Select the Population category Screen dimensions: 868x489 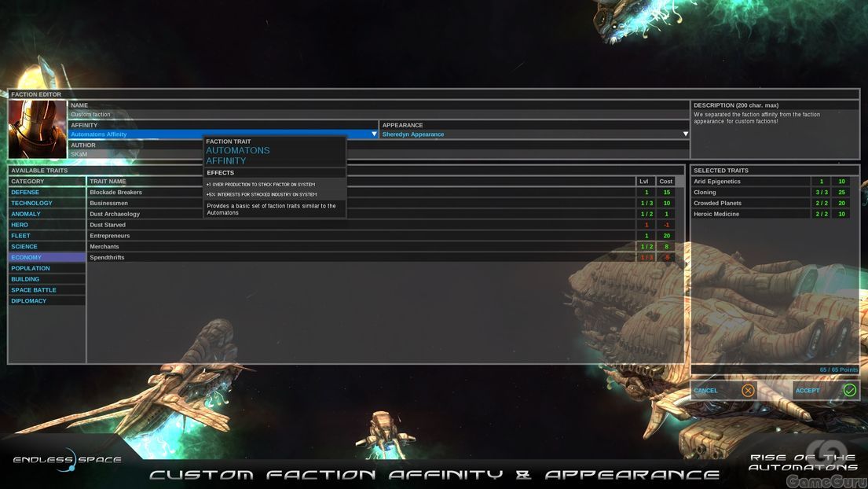coord(47,268)
